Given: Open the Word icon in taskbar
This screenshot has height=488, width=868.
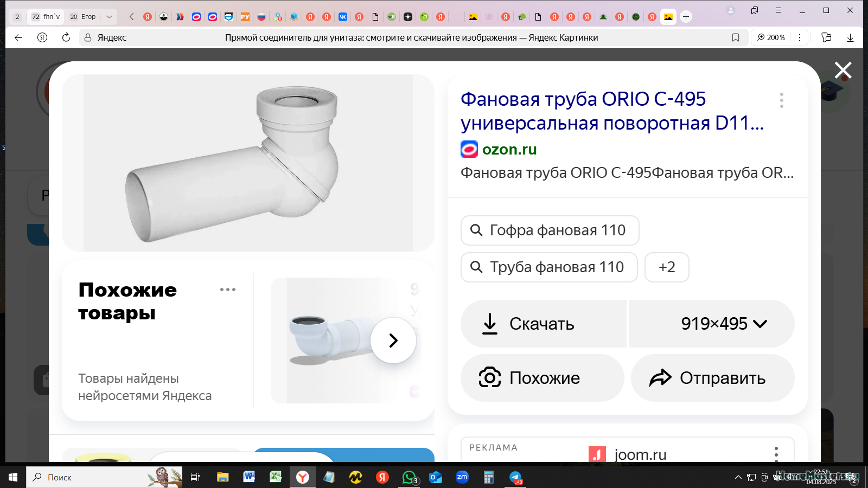Looking at the screenshot, I should pos(249,477).
